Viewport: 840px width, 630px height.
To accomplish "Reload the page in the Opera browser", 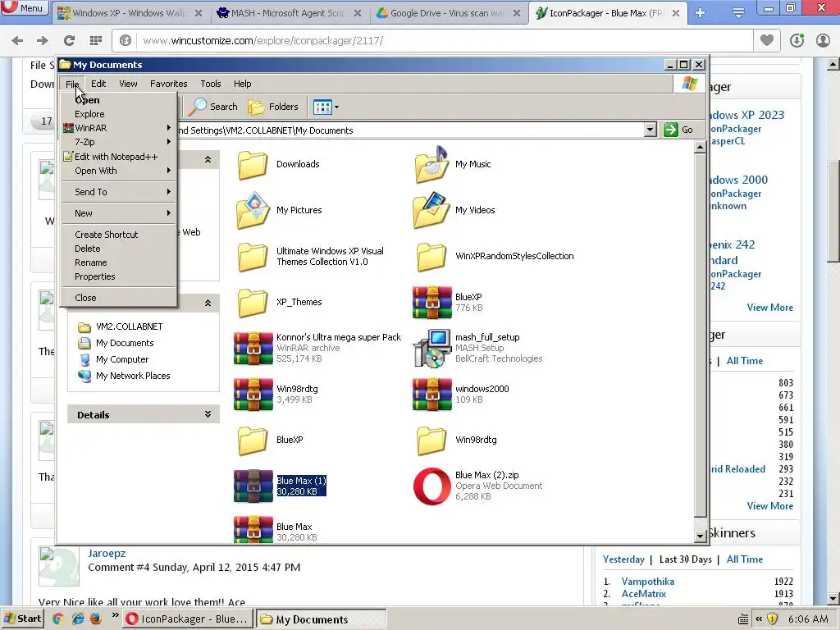I will pyautogui.click(x=69, y=40).
